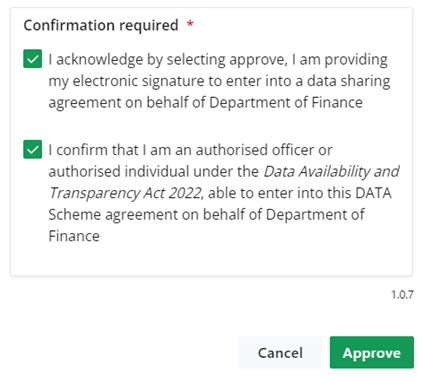
Task: Click the italic 'Data Availability and' text
Action: (331, 172)
